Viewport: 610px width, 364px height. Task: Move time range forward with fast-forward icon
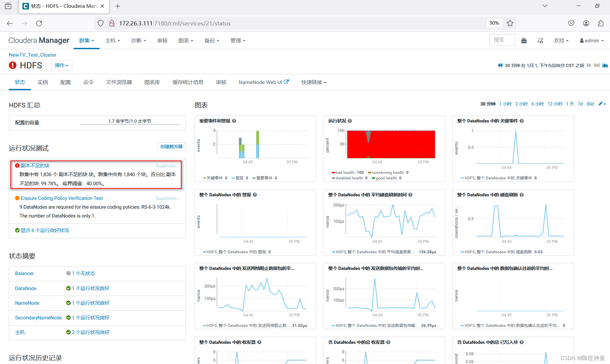[589, 65]
